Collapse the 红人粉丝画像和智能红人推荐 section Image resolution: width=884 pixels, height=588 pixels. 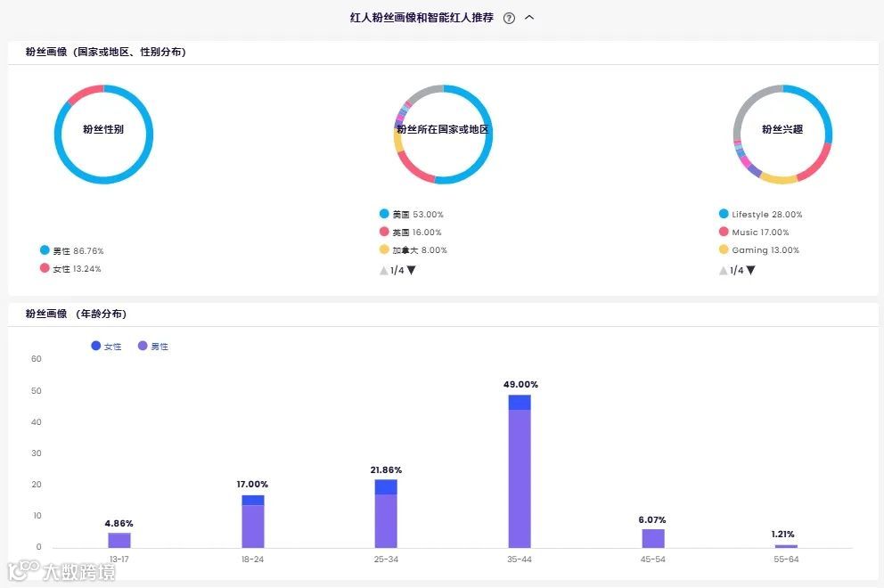tap(529, 17)
